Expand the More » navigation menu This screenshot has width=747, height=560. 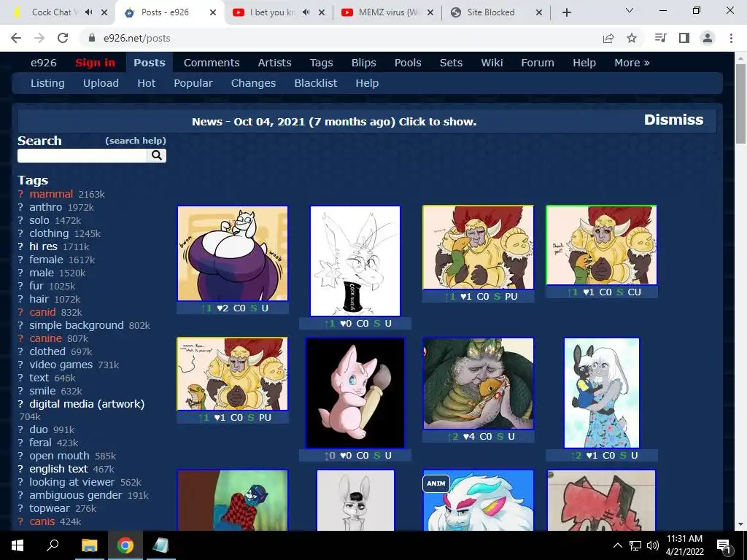(632, 63)
